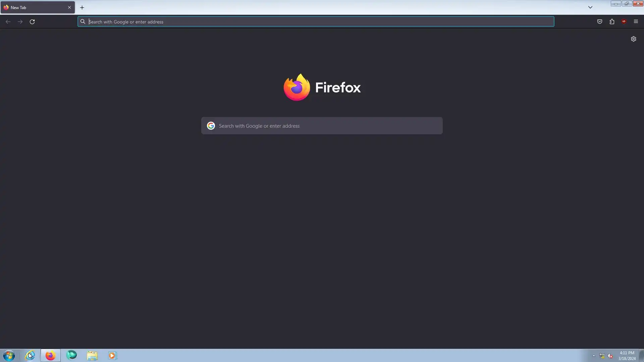The height and width of the screenshot is (362, 644).
Task: Launch Internet Explorer from the taskbar
Action: click(30, 355)
